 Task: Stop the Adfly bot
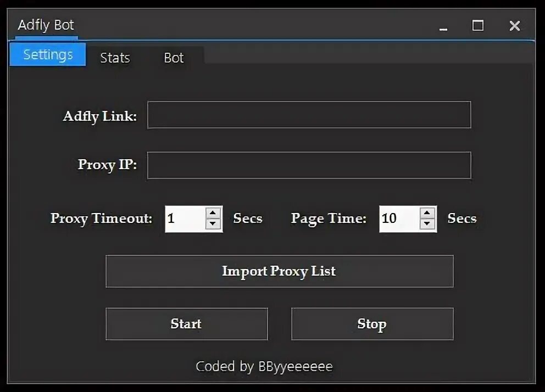click(372, 323)
